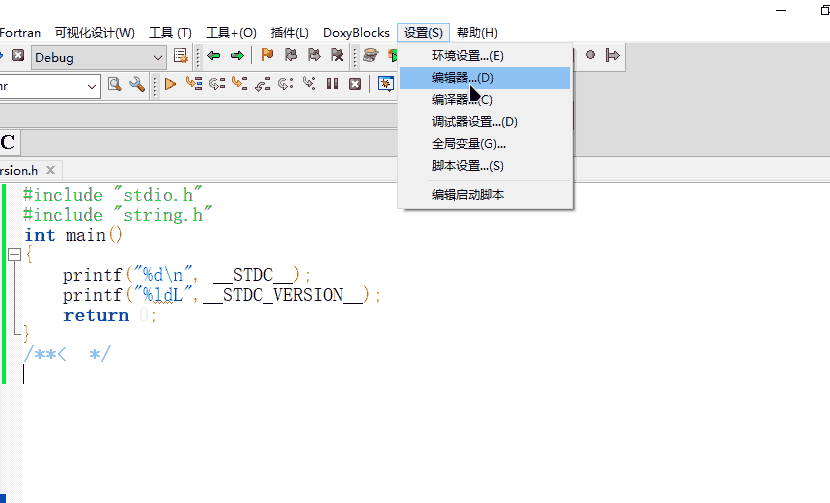830x503 pixels.
Task: Click the Step into debug icon
Action: pyautogui.click(x=239, y=84)
